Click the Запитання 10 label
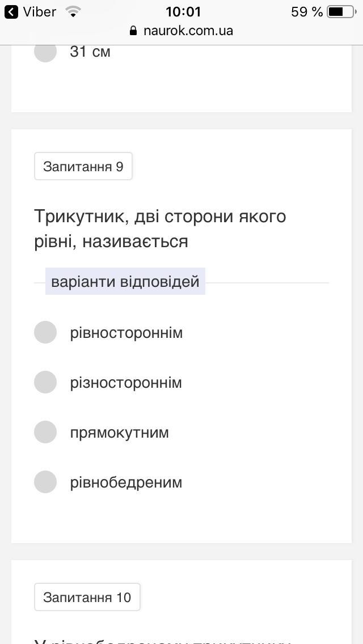 pyautogui.click(x=87, y=597)
